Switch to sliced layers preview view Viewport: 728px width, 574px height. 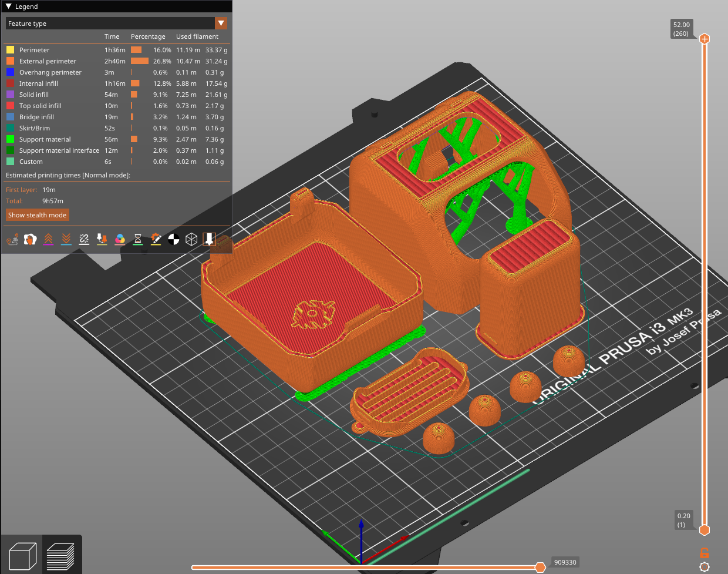click(x=60, y=555)
